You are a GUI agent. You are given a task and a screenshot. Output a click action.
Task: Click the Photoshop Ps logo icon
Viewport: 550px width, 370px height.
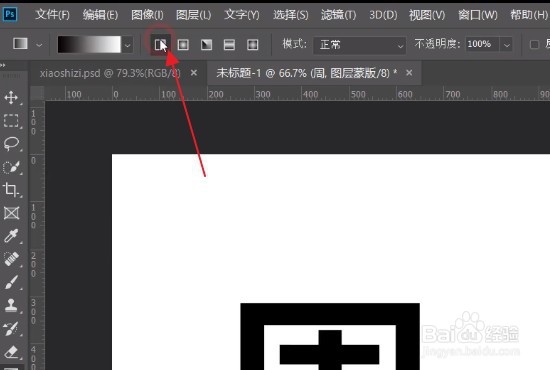(10, 14)
